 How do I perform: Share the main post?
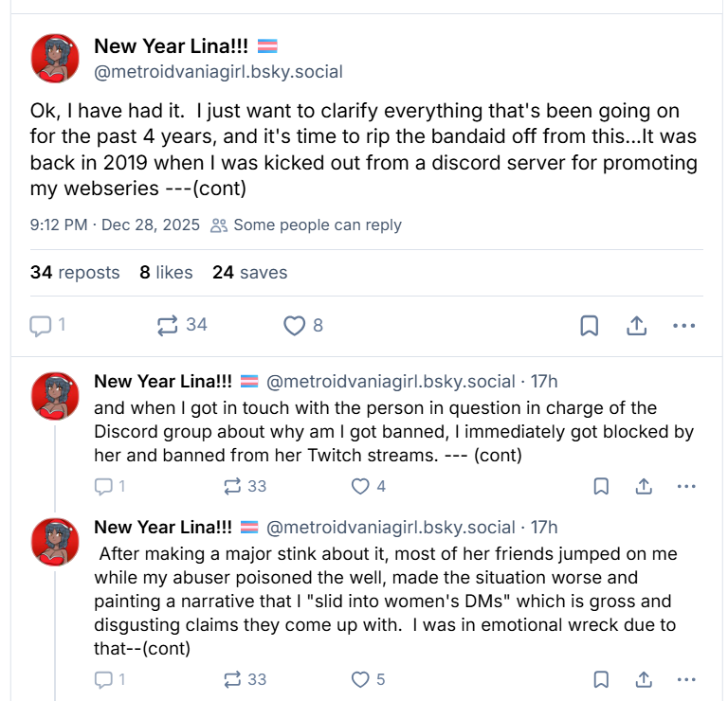[x=637, y=326]
